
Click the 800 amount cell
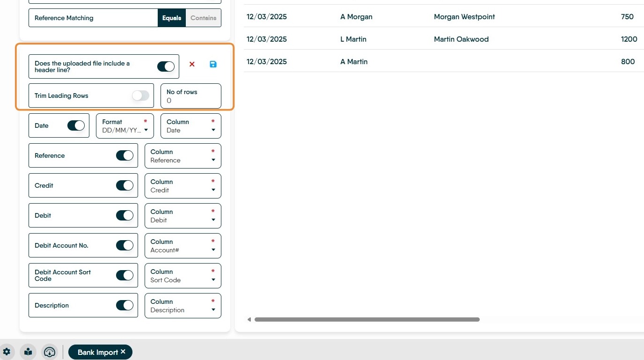[628, 62]
